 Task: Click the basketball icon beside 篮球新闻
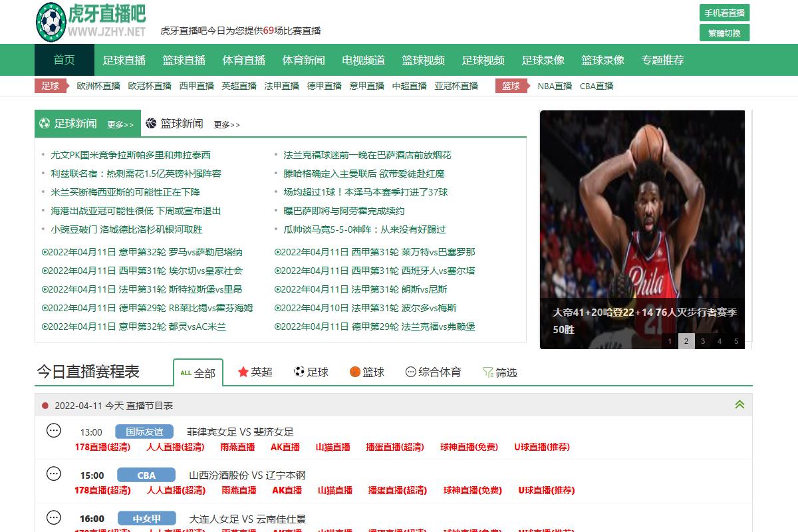click(x=151, y=123)
